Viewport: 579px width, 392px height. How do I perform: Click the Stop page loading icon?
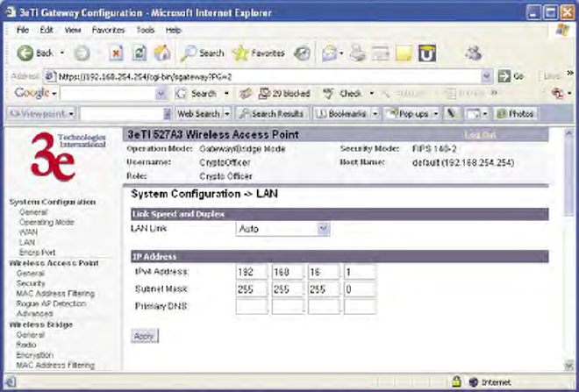click(116, 53)
